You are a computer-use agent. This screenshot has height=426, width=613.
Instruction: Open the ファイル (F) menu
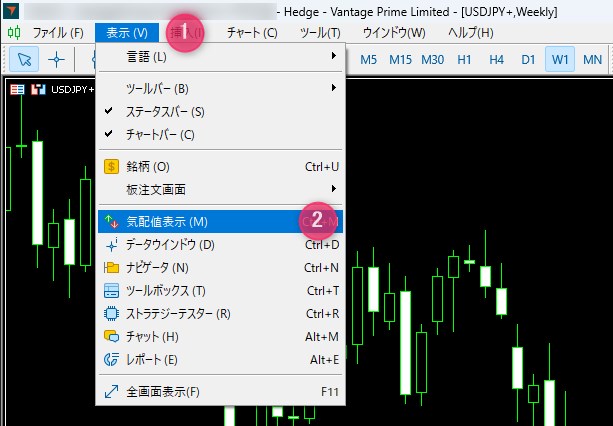[57, 32]
